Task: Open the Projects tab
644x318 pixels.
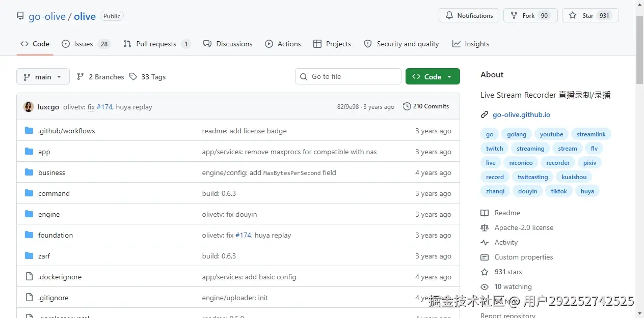Action: coord(332,44)
